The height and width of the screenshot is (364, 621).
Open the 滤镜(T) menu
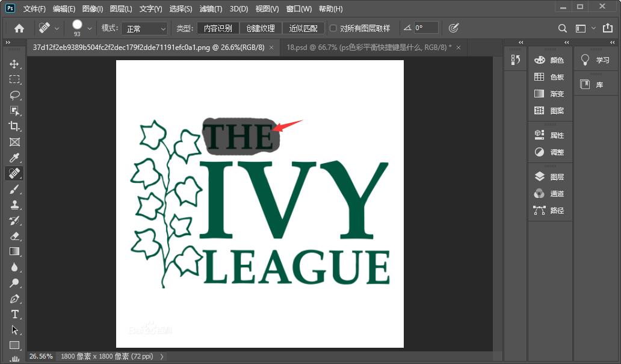[x=211, y=8]
